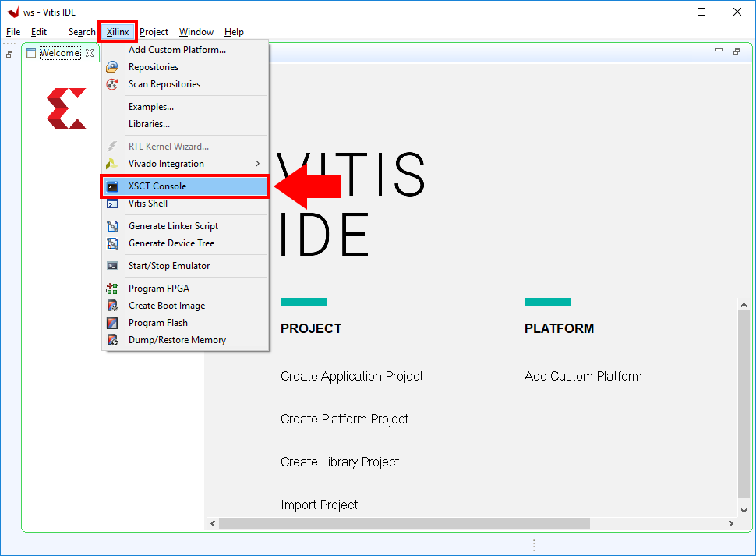Click the Create Boot Image icon
This screenshot has width=756, height=556.
112,306
